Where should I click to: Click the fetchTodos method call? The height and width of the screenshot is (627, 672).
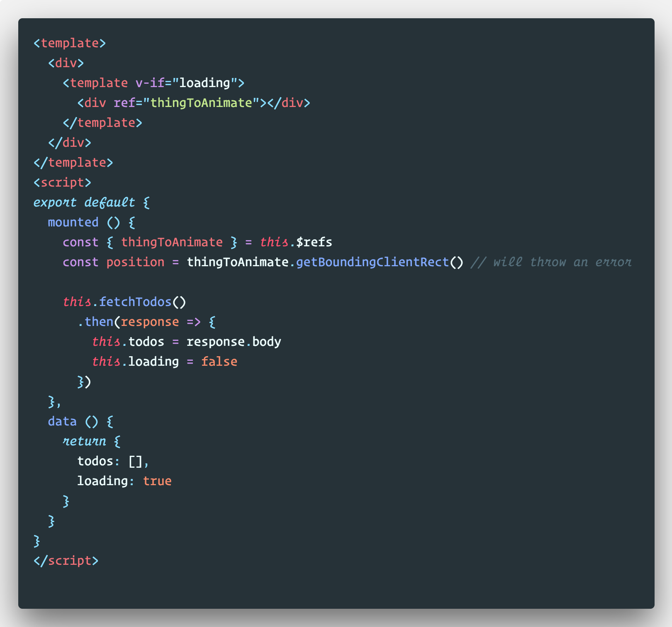(135, 302)
